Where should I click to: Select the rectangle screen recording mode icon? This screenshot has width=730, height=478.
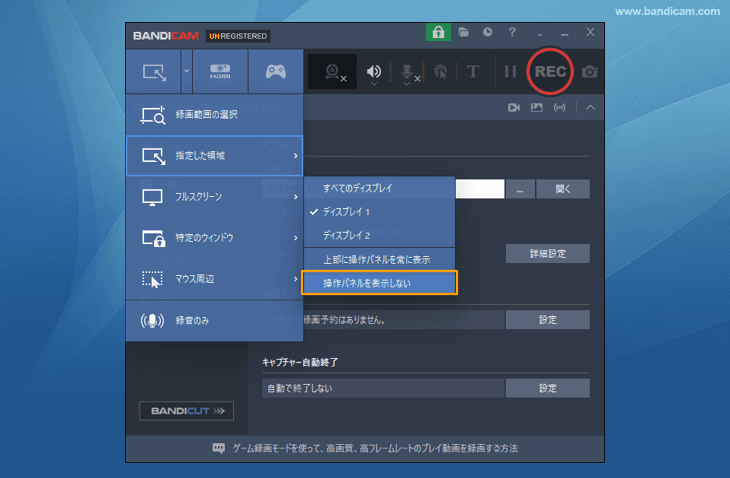(x=154, y=72)
